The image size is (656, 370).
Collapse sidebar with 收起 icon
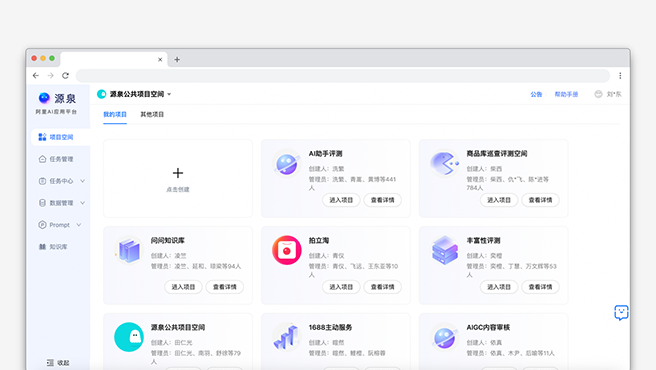pos(50,362)
